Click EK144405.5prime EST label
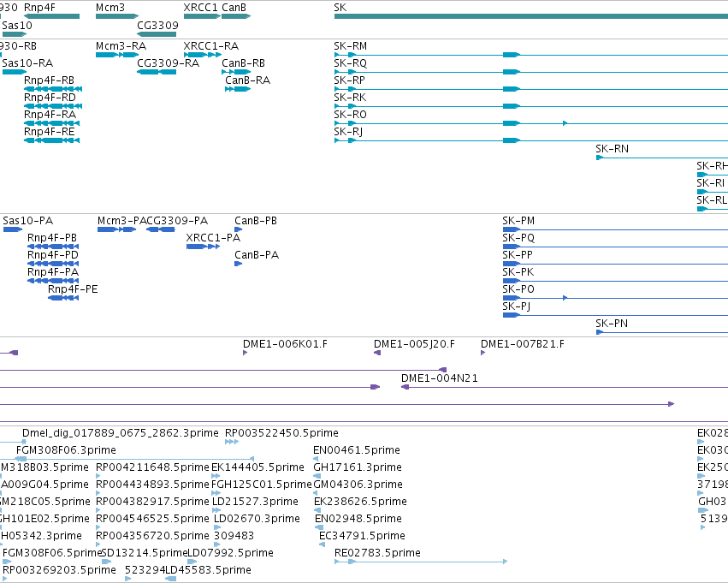Viewport: 728px width, 583px height. (257, 467)
